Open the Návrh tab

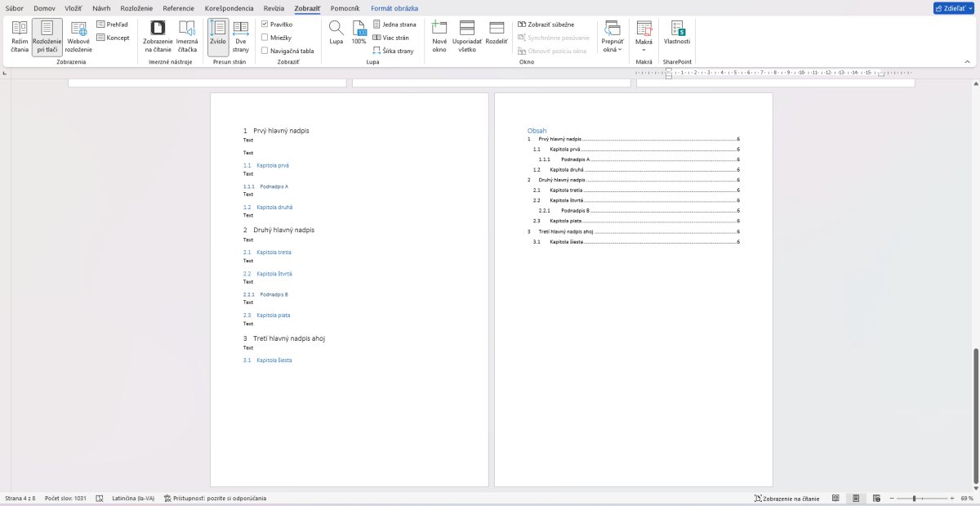click(101, 7)
